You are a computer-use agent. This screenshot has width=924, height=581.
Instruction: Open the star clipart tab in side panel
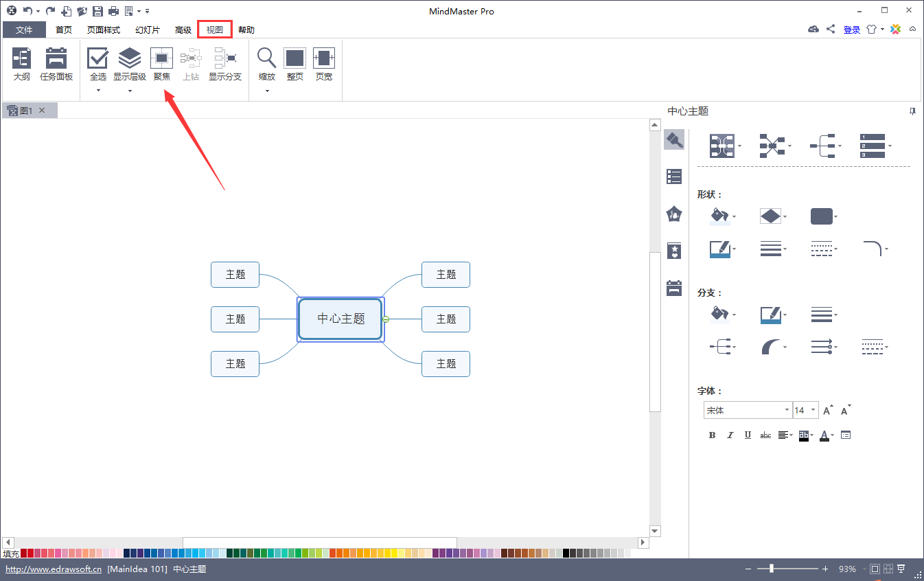pos(674,251)
